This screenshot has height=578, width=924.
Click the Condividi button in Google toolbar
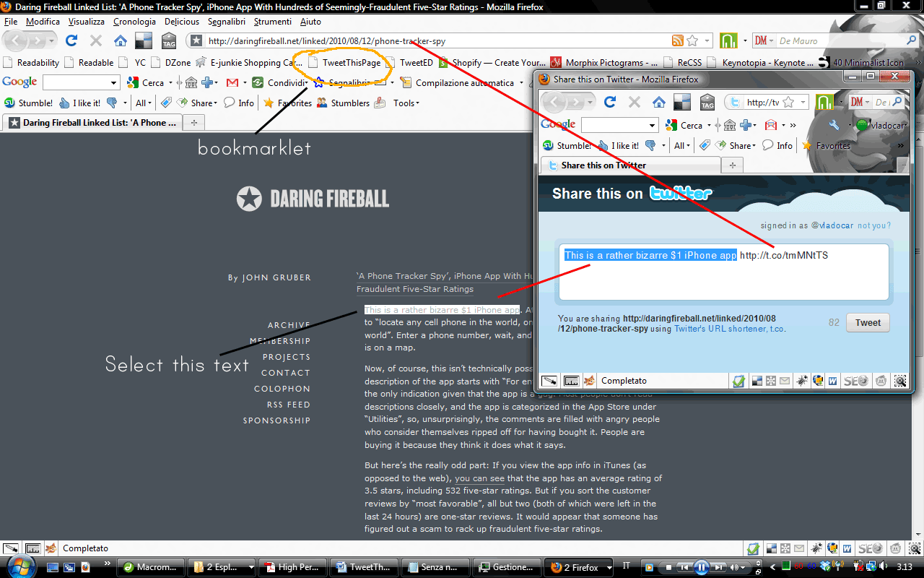click(x=280, y=83)
